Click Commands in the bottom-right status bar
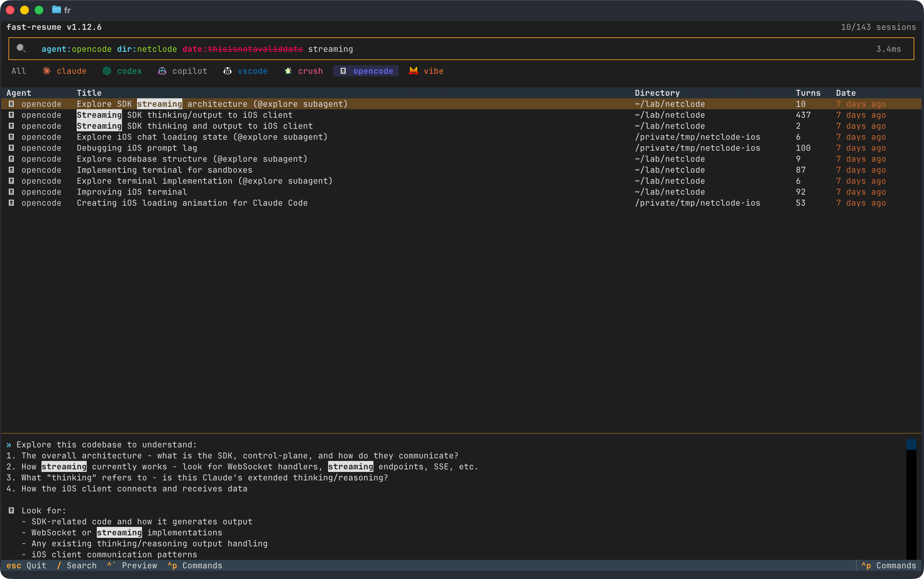 pos(896,565)
